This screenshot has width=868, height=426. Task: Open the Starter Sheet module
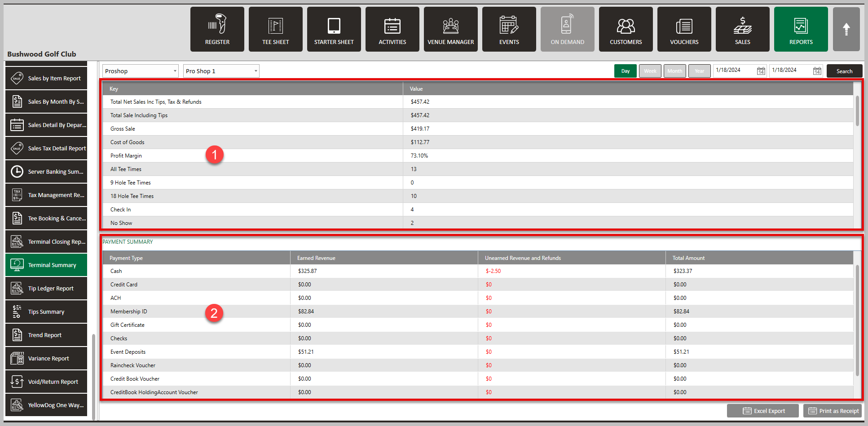(x=334, y=29)
